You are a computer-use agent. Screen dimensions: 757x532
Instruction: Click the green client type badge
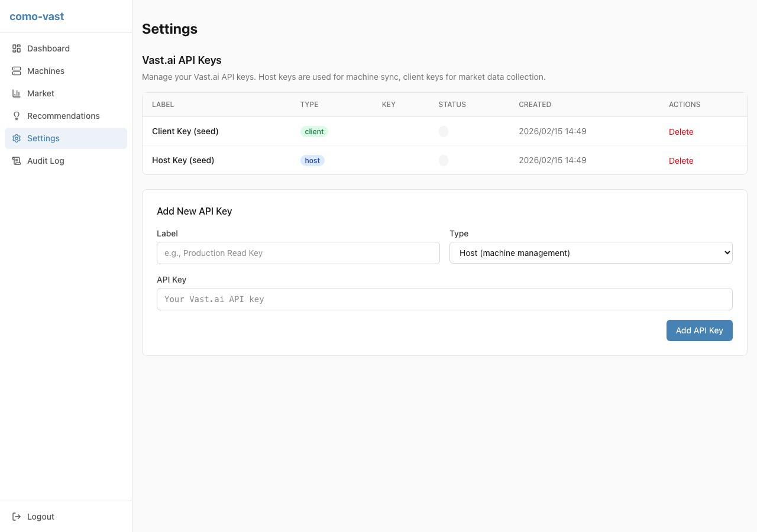pos(314,131)
